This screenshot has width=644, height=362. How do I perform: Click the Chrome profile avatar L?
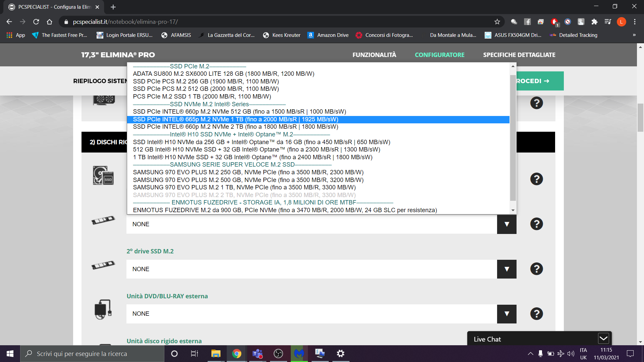pyautogui.click(x=621, y=22)
